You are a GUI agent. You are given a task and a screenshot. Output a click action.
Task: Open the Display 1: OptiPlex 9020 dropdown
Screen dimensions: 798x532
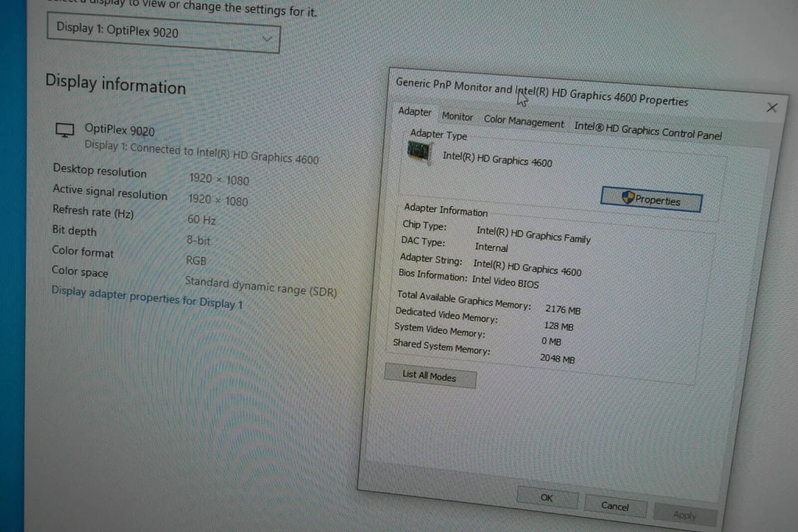(x=164, y=33)
